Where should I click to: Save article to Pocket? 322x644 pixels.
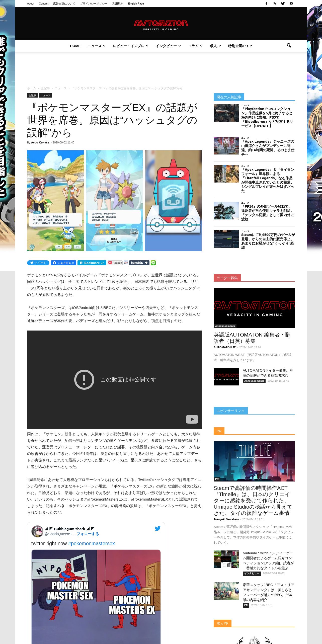click(x=115, y=263)
